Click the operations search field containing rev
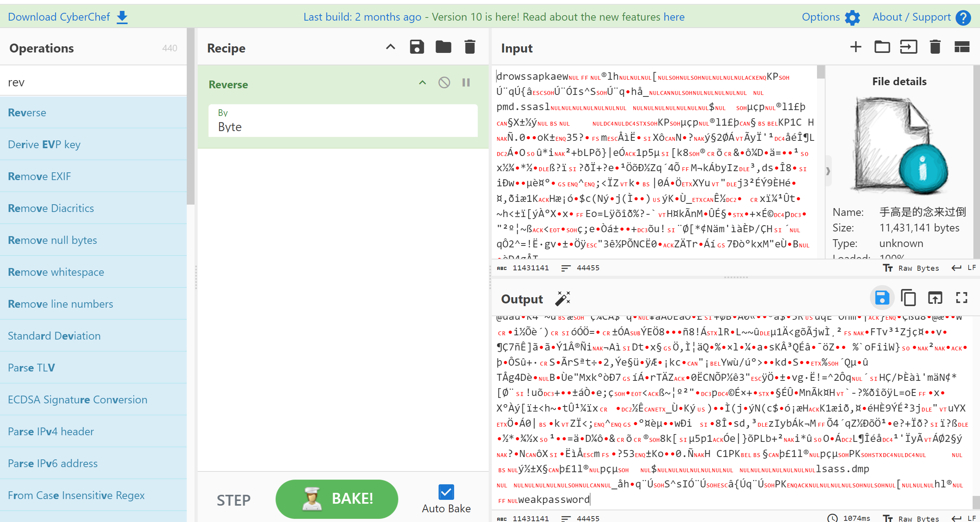The width and height of the screenshot is (980, 522). [93, 82]
